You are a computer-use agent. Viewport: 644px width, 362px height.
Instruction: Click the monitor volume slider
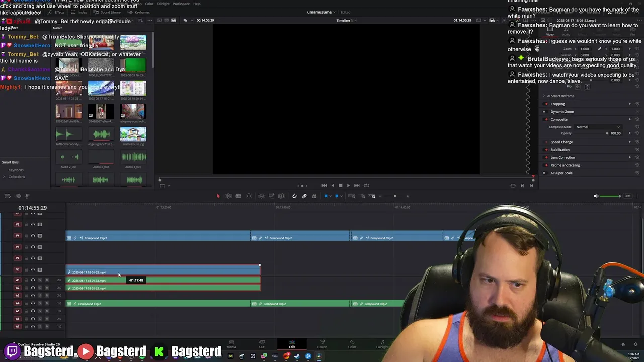pyautogui.click(x=611, y=196)
